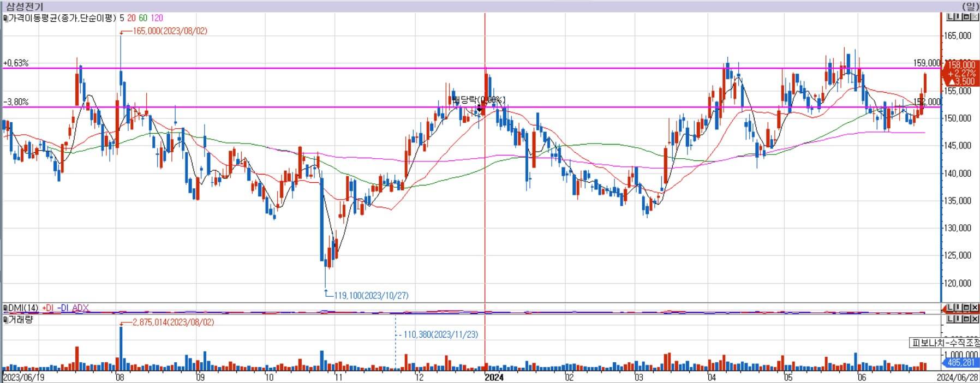Click the ADX legend label

click(80, 308)
